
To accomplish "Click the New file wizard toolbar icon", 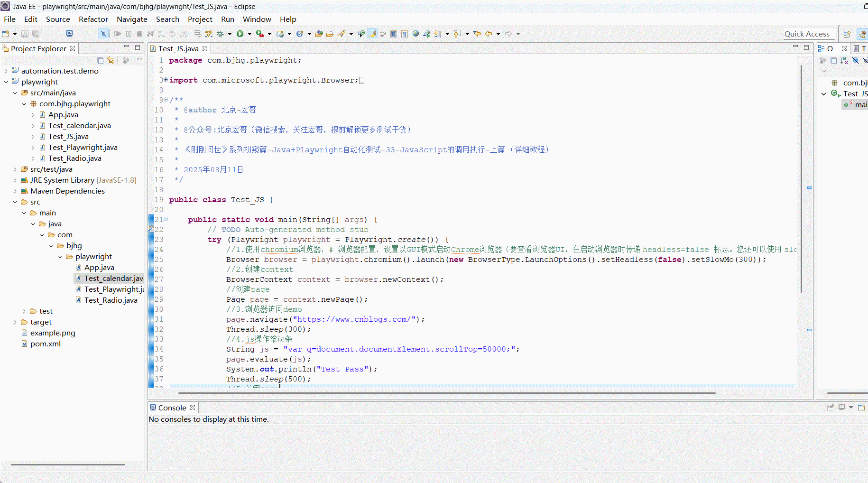I will (6, 34).
